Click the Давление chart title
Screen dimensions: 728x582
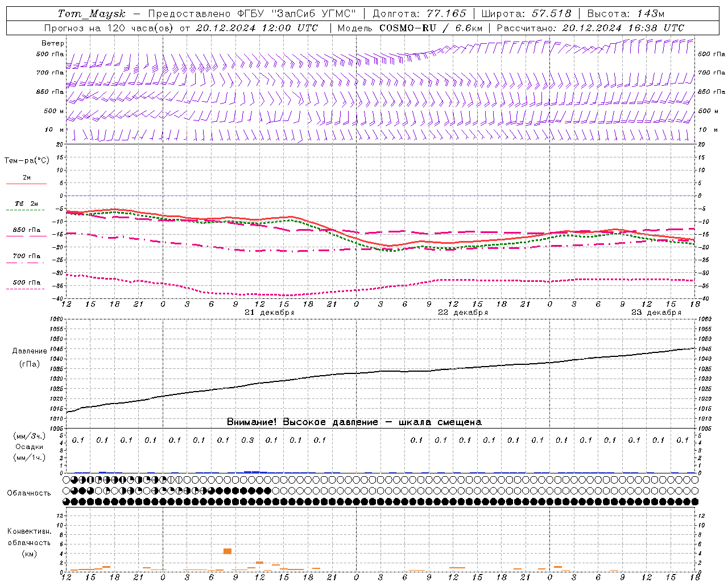pos(30,351)
